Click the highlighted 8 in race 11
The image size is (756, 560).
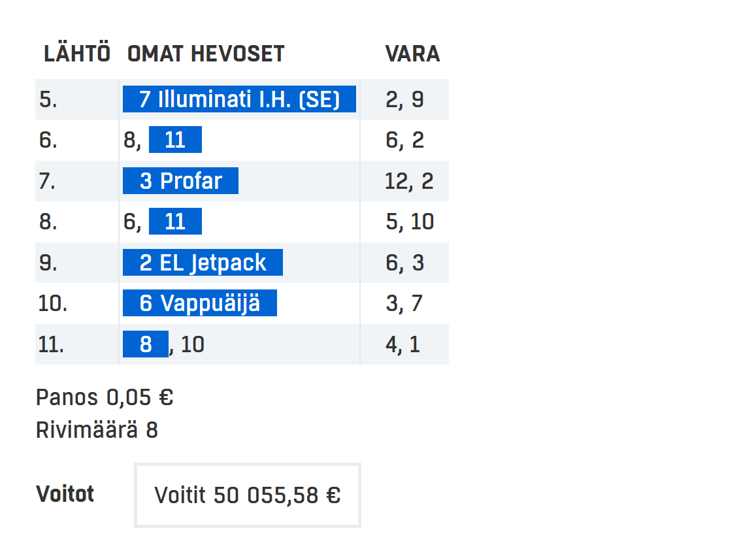point(146,344)
